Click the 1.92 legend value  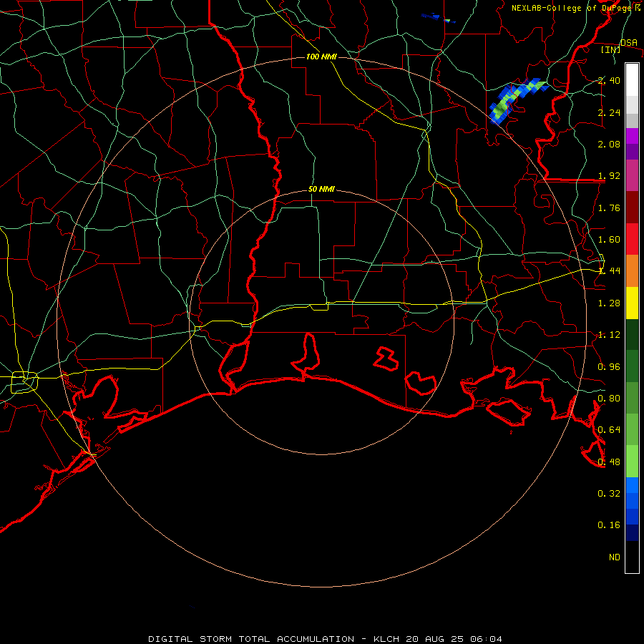[x=609, y=176]
